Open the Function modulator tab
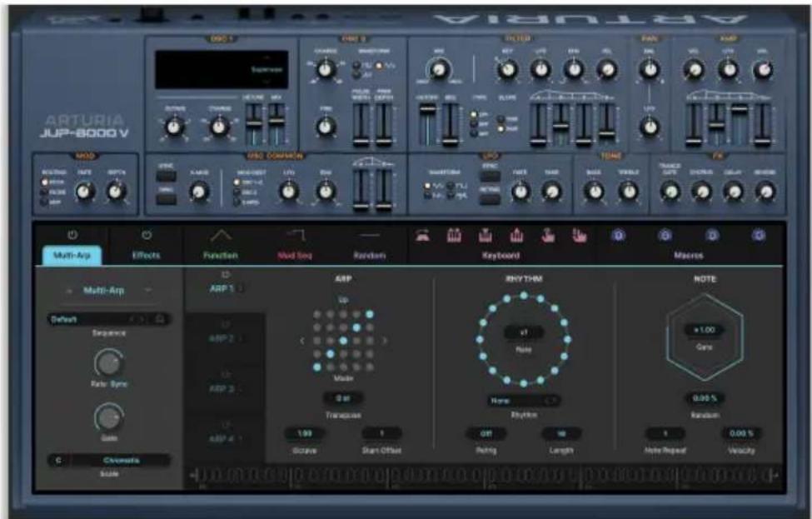Screen dimensions: 812x519 pos(221,256)
